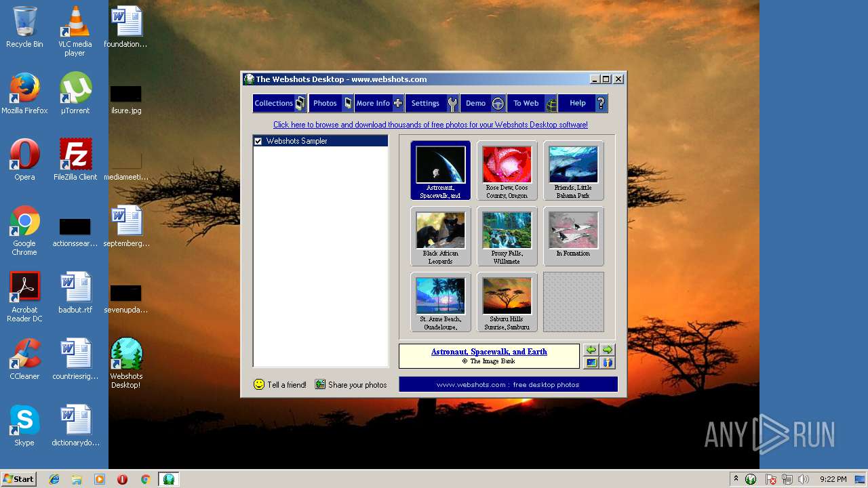Open Help in the Webshots toolbar
Screen dimensions: 868x488
tap(583, 103)
